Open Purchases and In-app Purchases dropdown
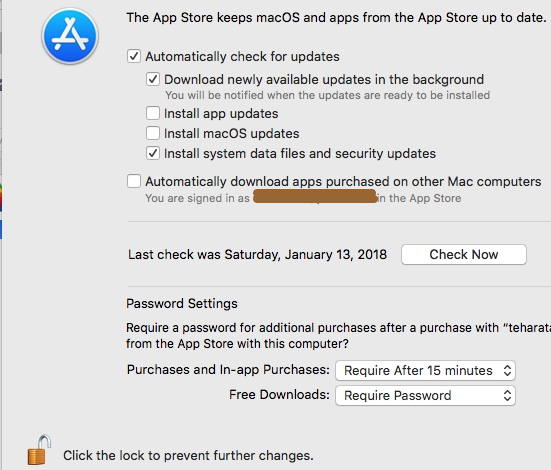 click(x=425, y=370)
